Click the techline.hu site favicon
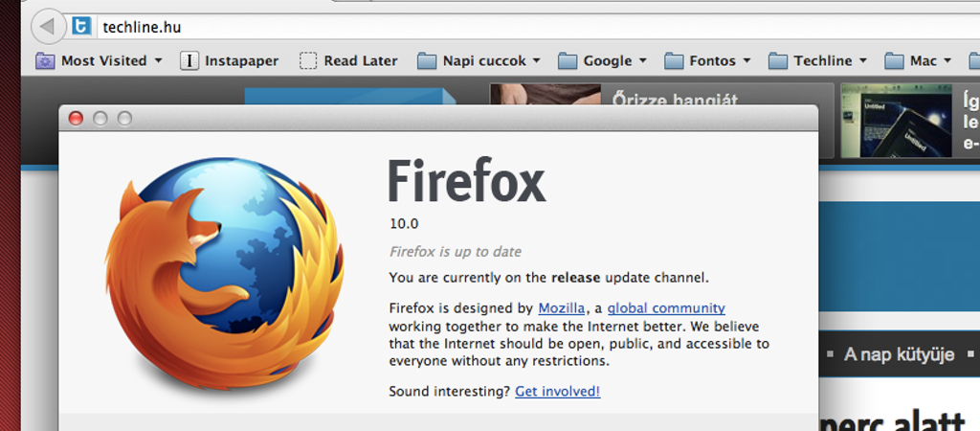980x431 pixels. [81, 26]
